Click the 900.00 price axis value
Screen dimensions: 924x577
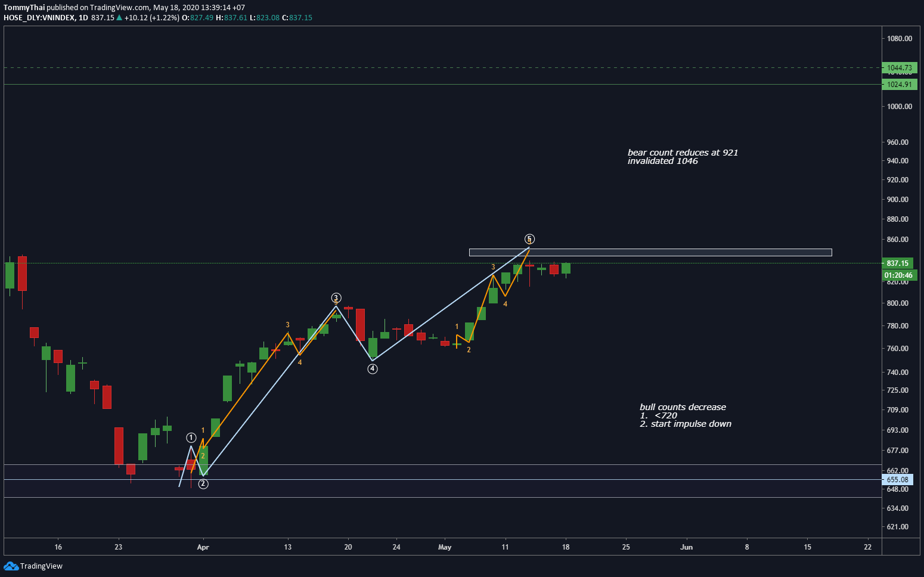898,199
